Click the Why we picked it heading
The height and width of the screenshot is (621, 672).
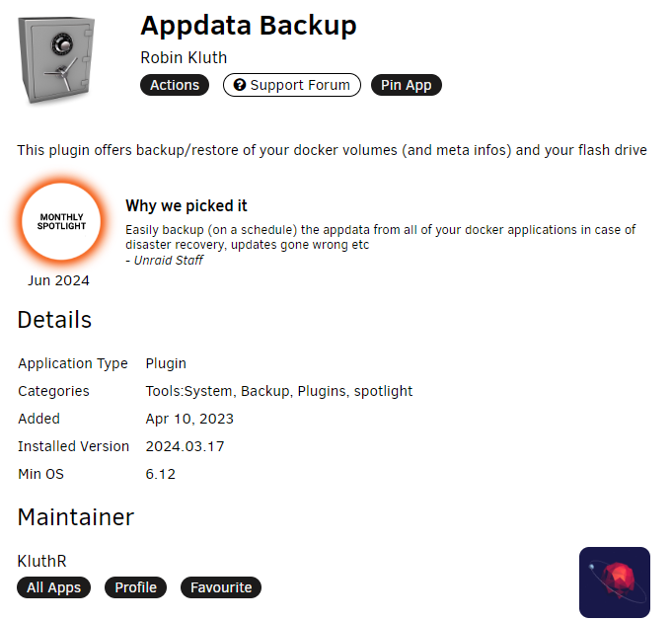point(187,206)
